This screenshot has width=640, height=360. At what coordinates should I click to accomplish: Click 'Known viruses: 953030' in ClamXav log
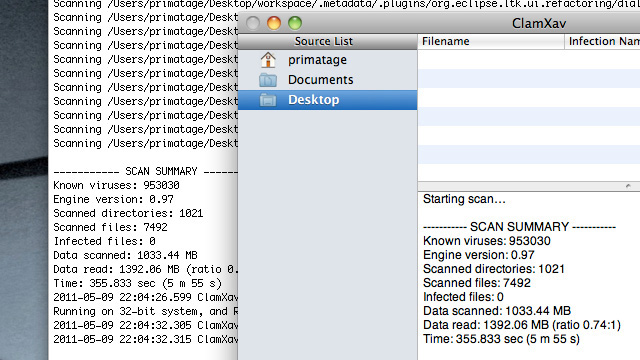(487, 241)
